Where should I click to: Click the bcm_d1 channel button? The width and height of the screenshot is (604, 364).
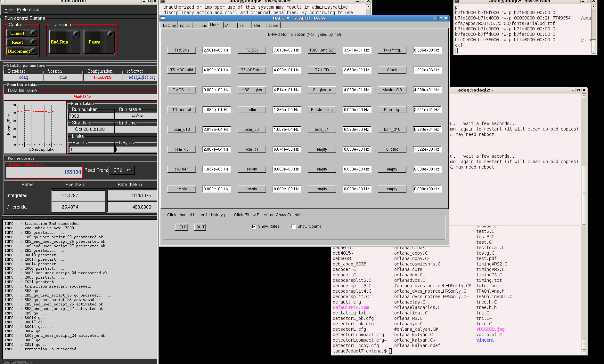pos(252,149)
